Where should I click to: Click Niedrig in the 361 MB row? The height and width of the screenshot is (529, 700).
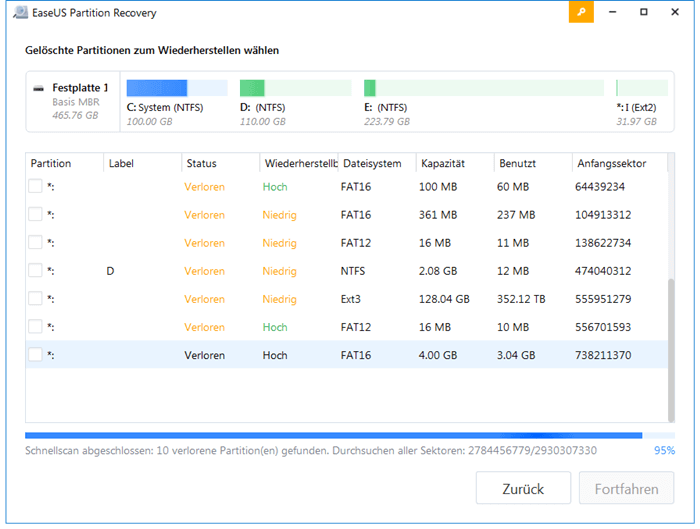pos(279,215)
